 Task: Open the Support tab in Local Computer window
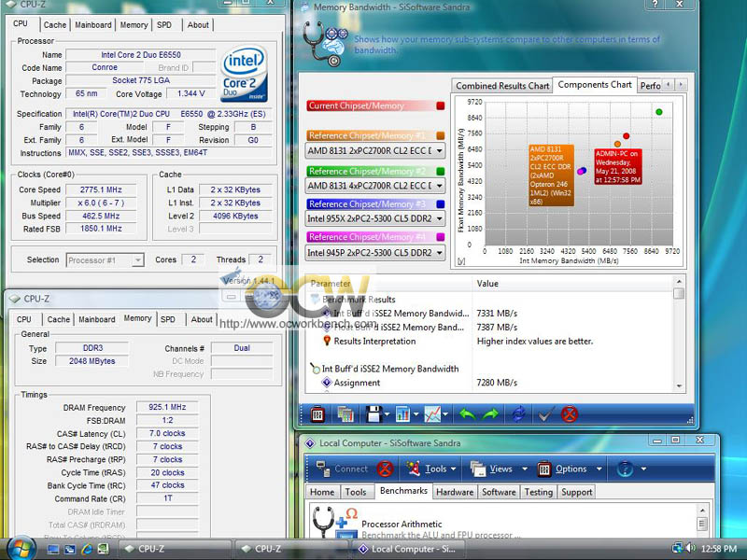click(x=576, y=492)
